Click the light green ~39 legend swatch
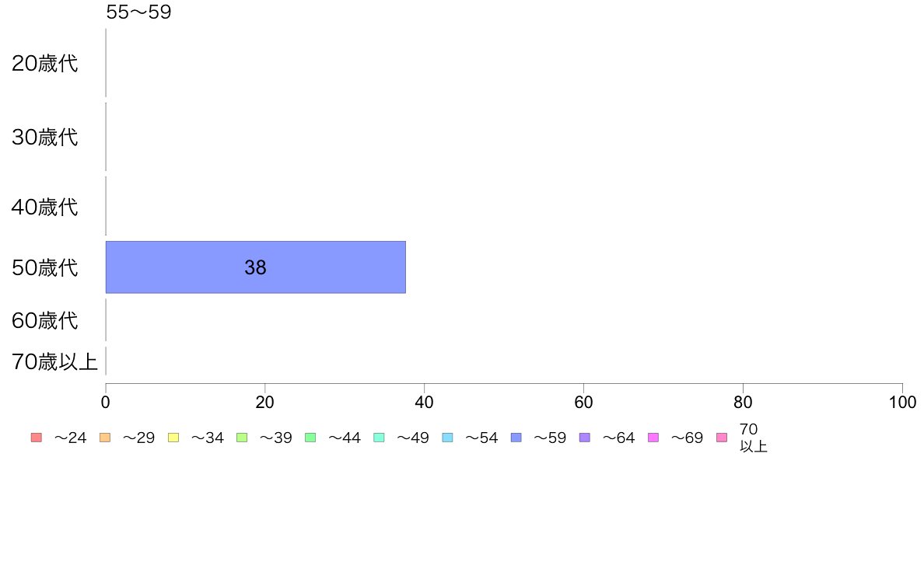Screen dimensions: 924x572 (242, 438)
